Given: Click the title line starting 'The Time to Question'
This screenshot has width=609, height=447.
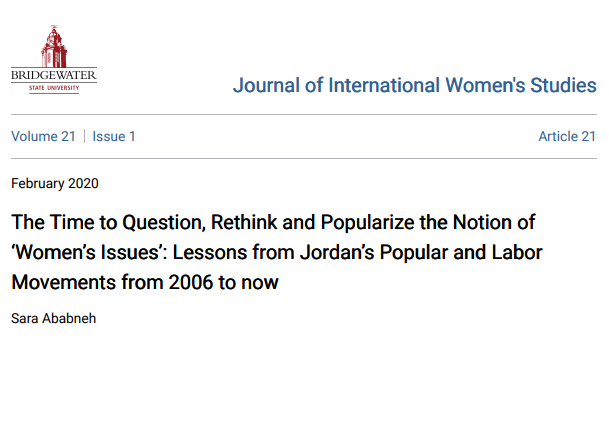Looking at the screenshot, I should 273,223.
